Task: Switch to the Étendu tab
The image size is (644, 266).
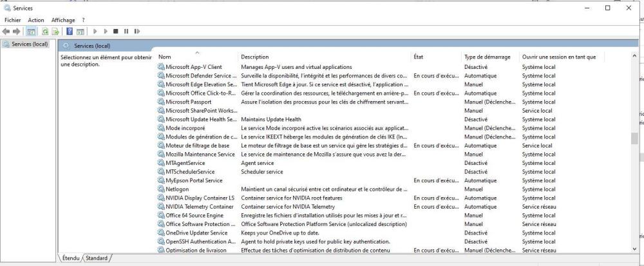Action: (x=71, y=258)
